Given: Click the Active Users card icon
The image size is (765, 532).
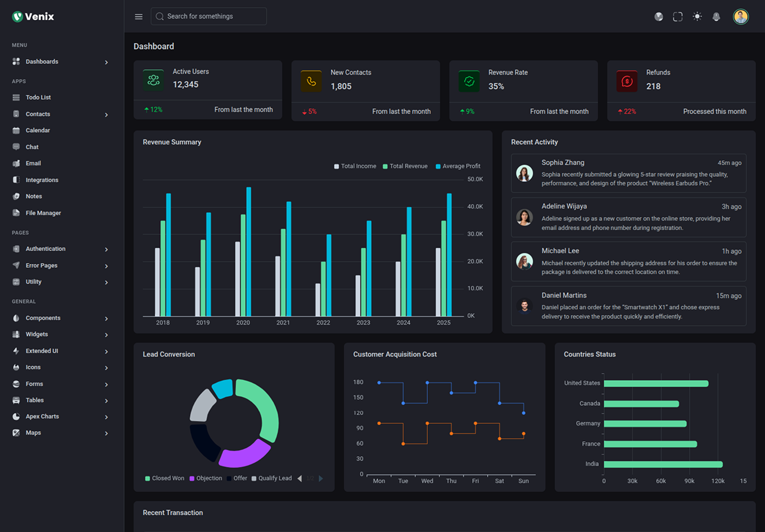Looking at the screenshot, I should (154, 80).
